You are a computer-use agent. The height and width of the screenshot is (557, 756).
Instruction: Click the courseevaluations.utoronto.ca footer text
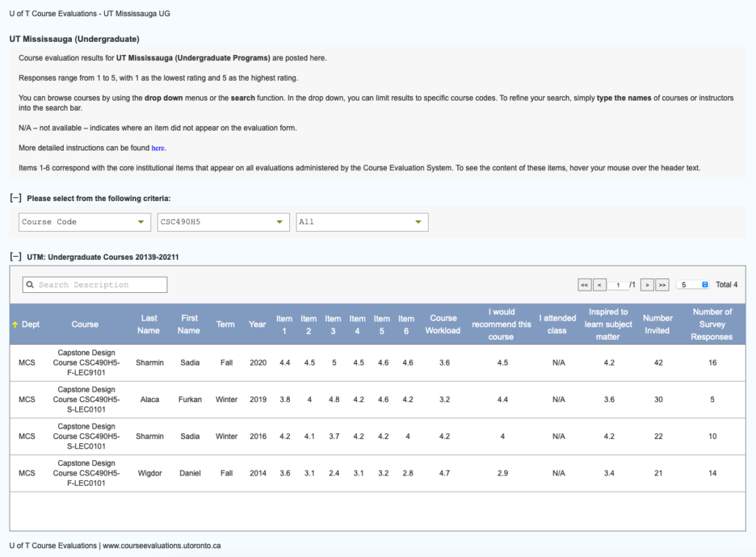pyautogui.click(x=161, y=545)
